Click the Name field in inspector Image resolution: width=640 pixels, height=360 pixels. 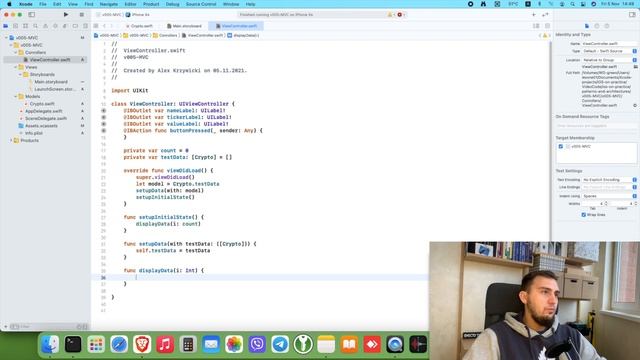click(609, 43)
